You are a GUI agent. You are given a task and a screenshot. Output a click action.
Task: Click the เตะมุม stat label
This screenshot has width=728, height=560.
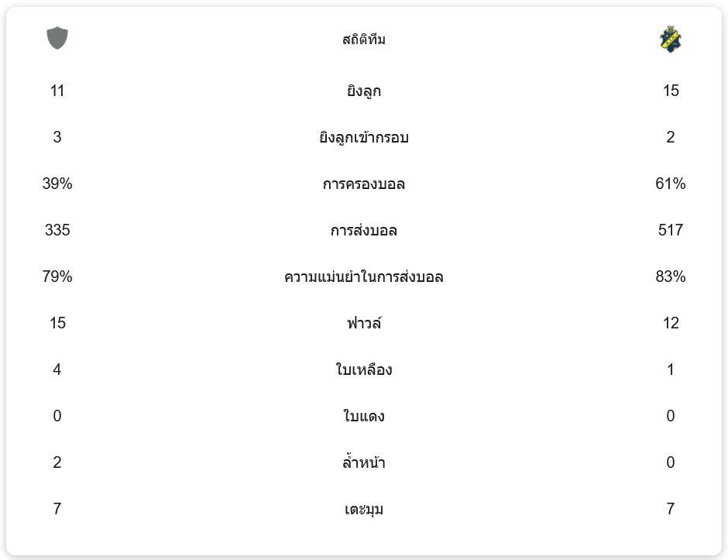[x=364, y=509]
